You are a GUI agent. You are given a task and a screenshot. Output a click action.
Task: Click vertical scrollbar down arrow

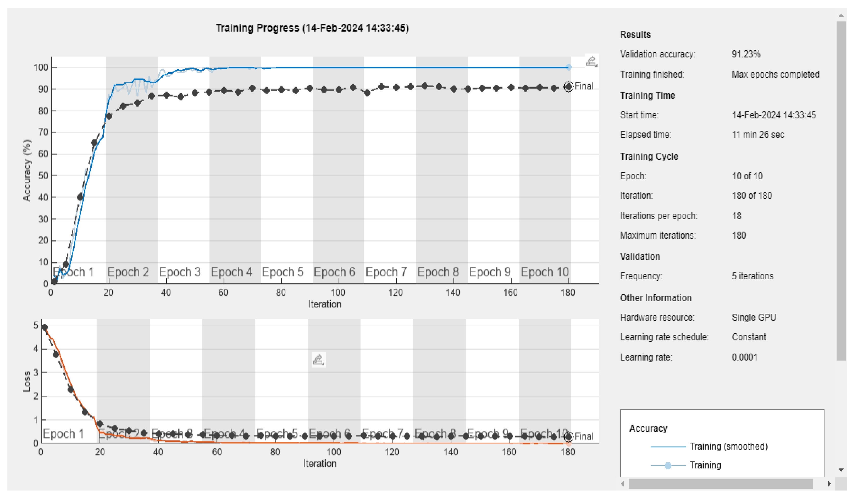(x=841, y=470)
